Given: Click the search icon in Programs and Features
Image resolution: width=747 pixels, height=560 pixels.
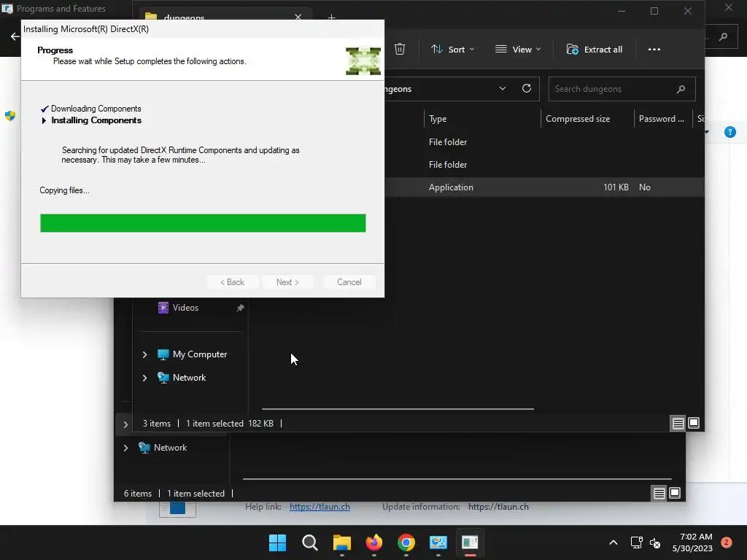Looking at the screenshot, I should [x=723, y=36].
